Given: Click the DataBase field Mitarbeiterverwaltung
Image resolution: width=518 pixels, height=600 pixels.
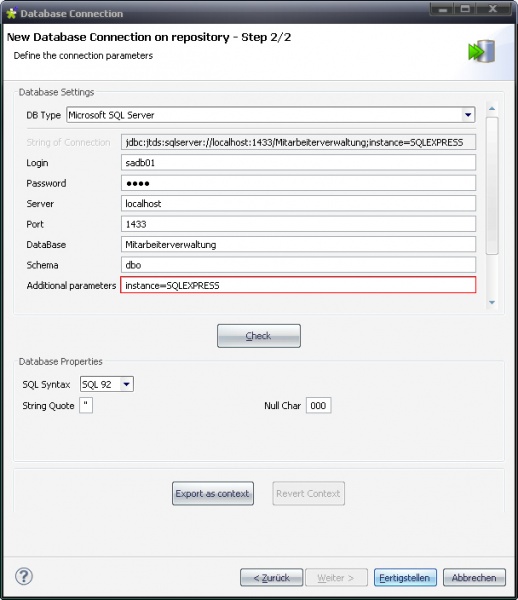Looking at the screenshot, I should [x=298, y=245].
